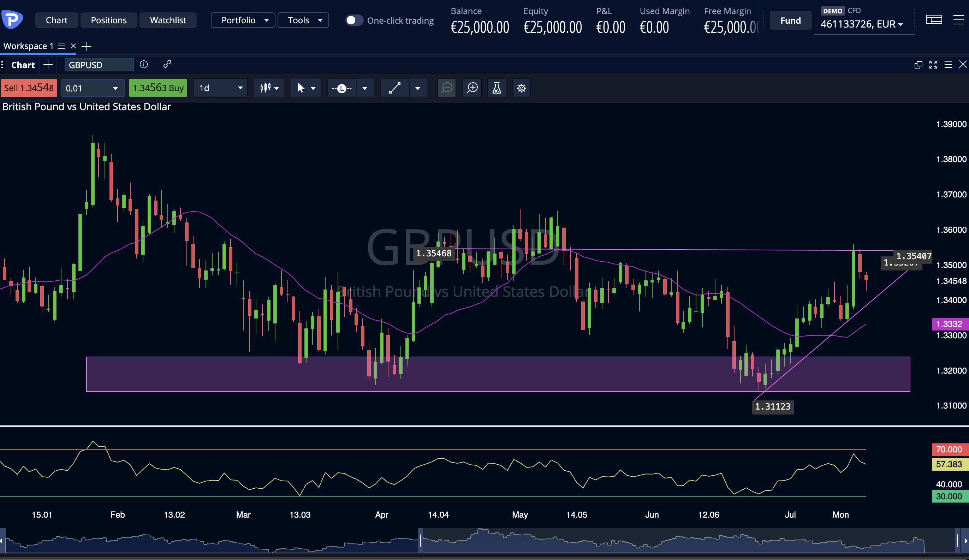Close the chart panel
969x560 pixels.
pos(962,65)
